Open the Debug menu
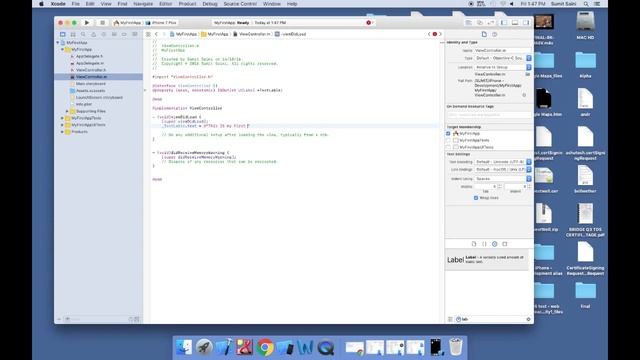Viewport: 640px width, 360px height. click(210, 4)
